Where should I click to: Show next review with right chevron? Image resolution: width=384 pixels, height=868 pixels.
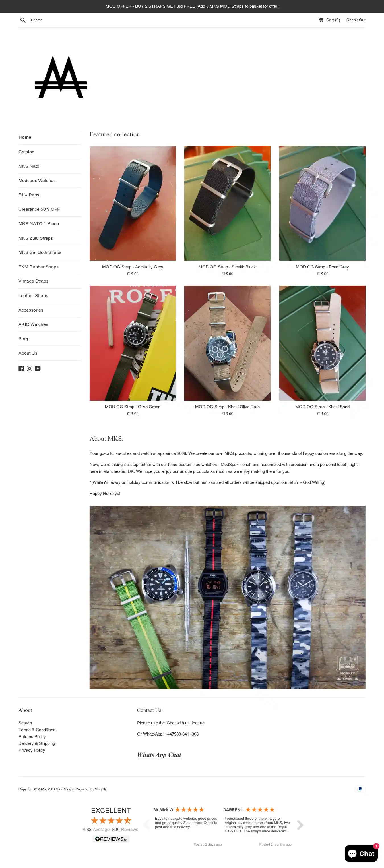pos(300,825)
